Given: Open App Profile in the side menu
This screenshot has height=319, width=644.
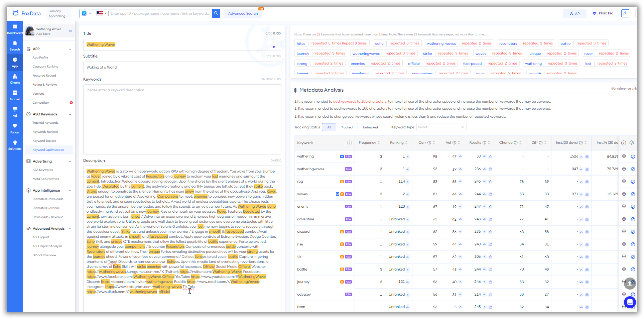Looking at the screenshot, I should [40, 58].
